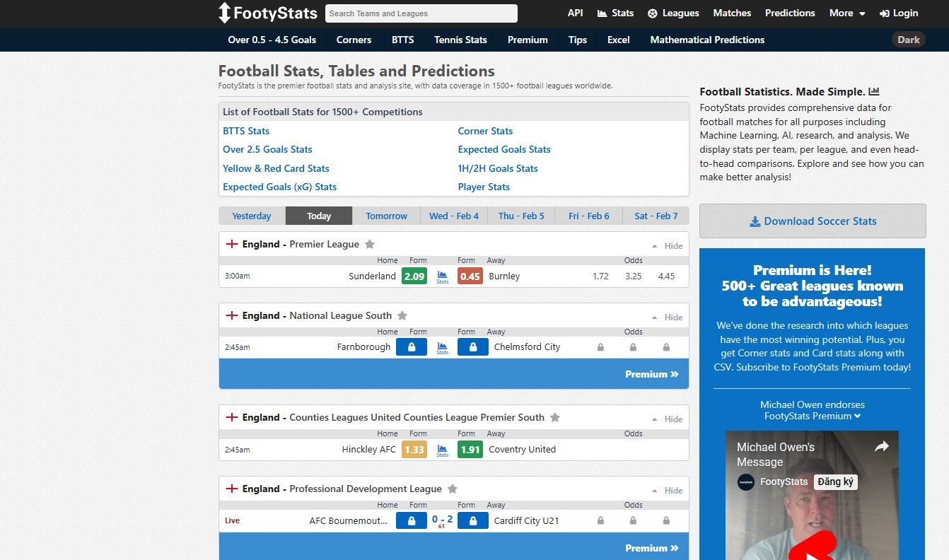The height and width of the screenshot is (560, 949).
Task: Star the England Premier League as favorite
Action: point(370,244)
